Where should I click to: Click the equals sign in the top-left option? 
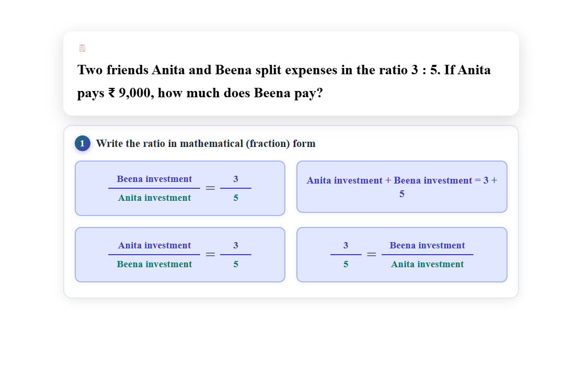[210, 188]
